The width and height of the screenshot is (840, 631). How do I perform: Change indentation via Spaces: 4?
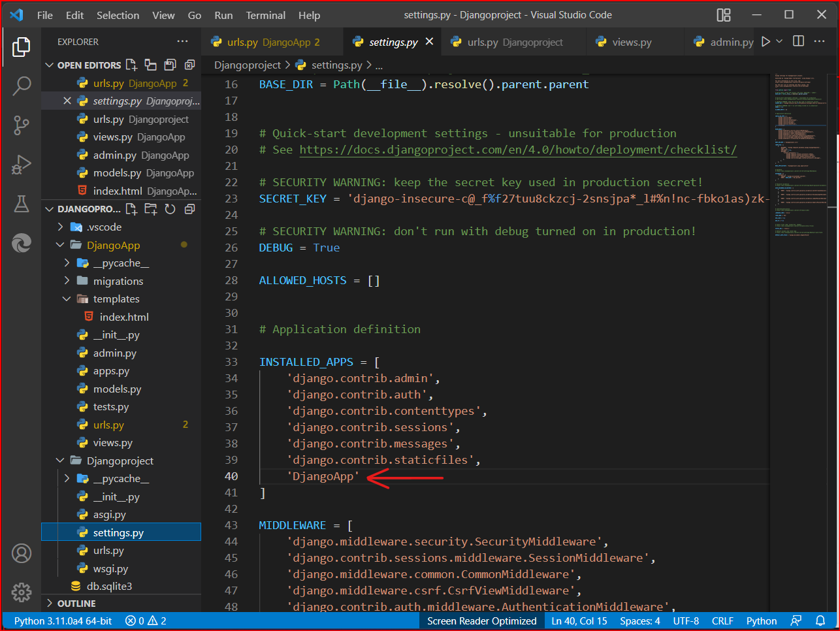(x=640, y=621)
